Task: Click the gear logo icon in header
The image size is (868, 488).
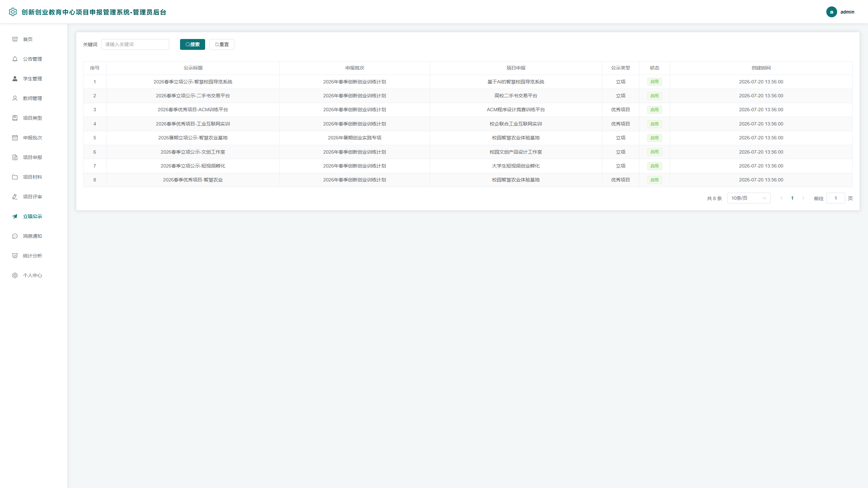Action: (13, 12)
